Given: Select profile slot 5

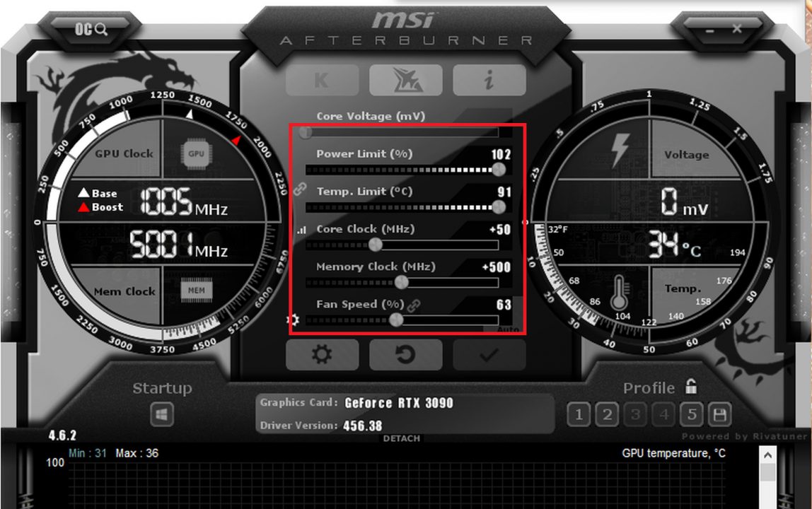Looking at the screenshot, I should 691,416.
